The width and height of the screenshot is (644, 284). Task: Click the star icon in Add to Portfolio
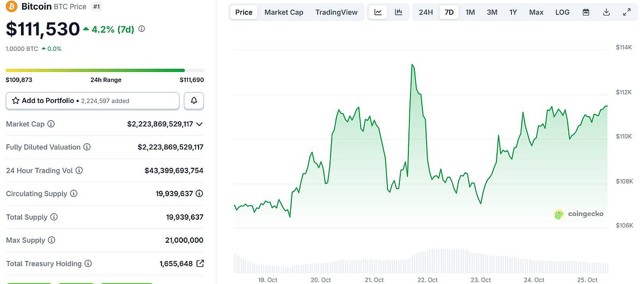click(x=16, y=100)
